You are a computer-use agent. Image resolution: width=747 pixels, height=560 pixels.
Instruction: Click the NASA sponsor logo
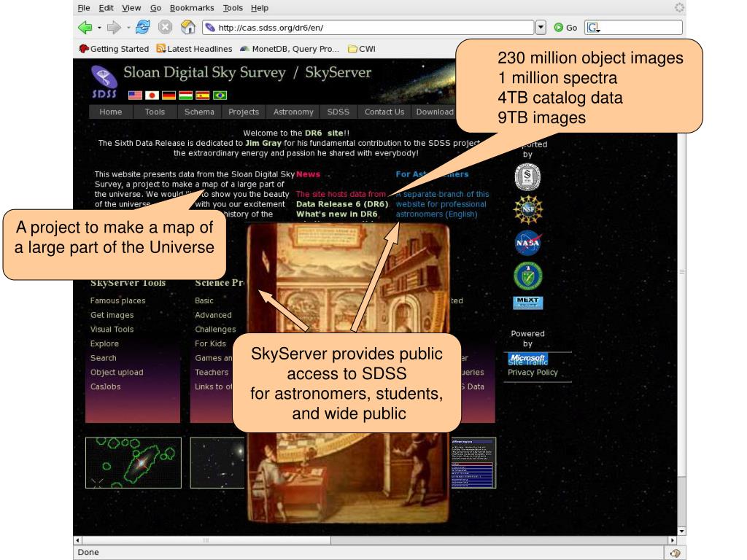coord(528,243)
